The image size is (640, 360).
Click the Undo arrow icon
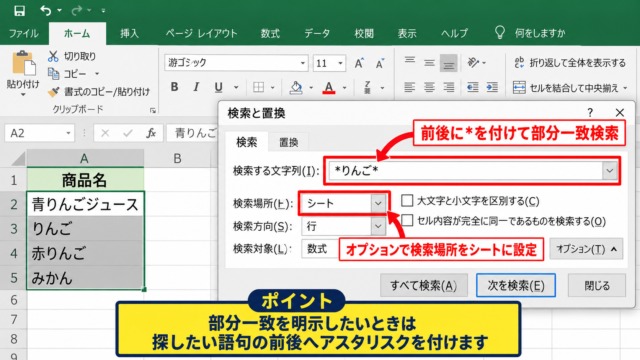(x=46, y=10)
